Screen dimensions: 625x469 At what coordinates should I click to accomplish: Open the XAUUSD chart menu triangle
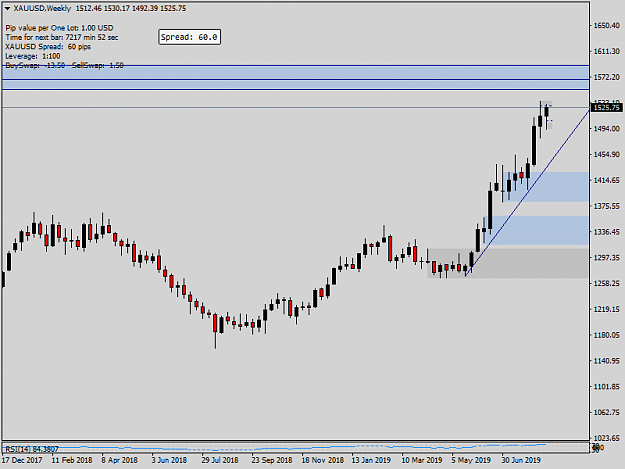pyautogui.click(x=7, y=8)
